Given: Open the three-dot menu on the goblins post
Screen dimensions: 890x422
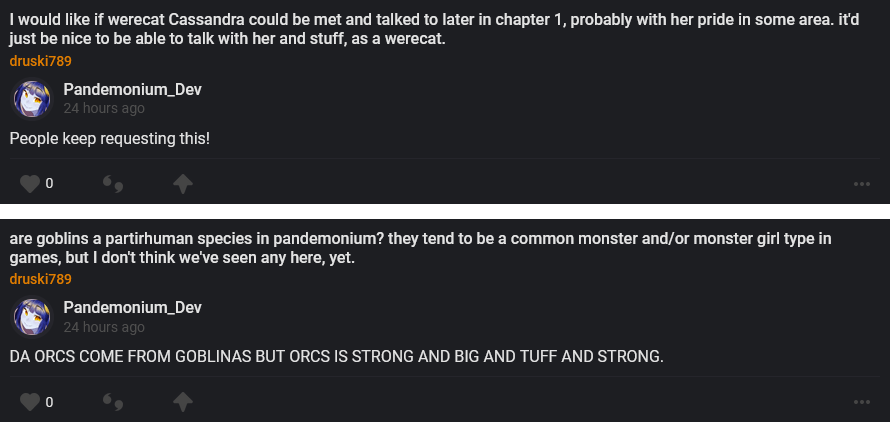Looking at the screenshot, I should pyautogui.click(x=861, y=403).
